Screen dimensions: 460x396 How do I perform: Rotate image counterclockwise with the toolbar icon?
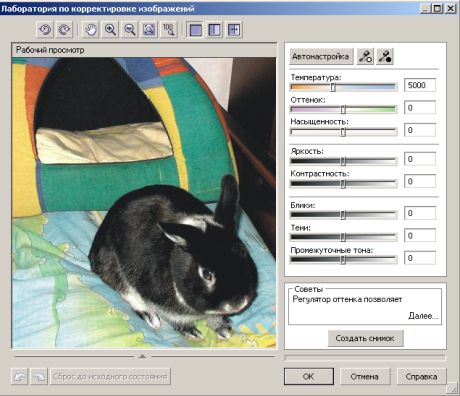[45, 30]
